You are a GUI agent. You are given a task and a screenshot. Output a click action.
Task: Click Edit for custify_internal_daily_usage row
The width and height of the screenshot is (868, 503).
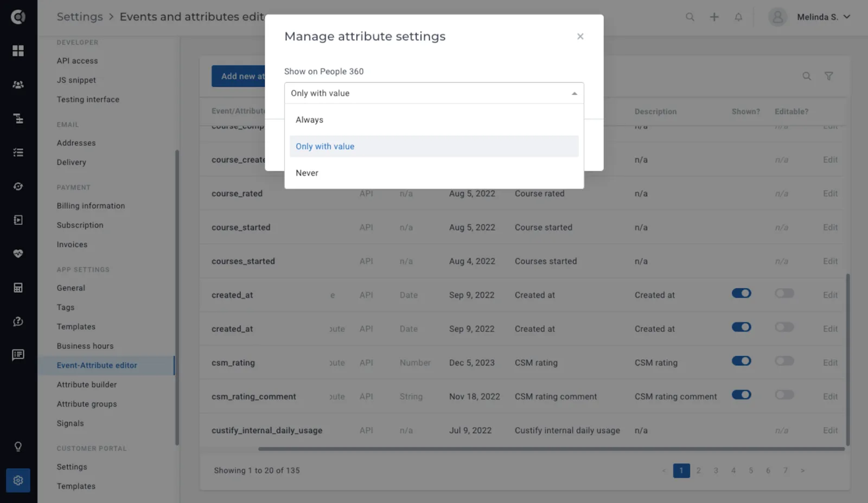point(830,430)
